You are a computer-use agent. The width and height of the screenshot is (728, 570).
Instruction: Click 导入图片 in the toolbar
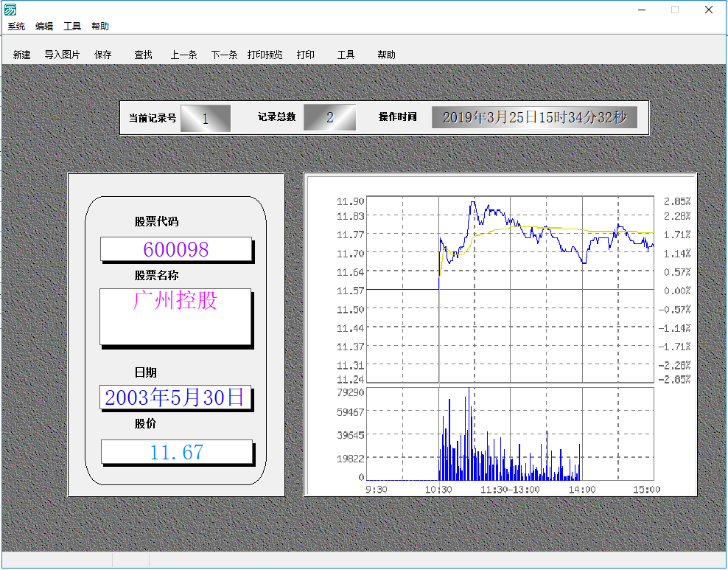pos(62,55)
